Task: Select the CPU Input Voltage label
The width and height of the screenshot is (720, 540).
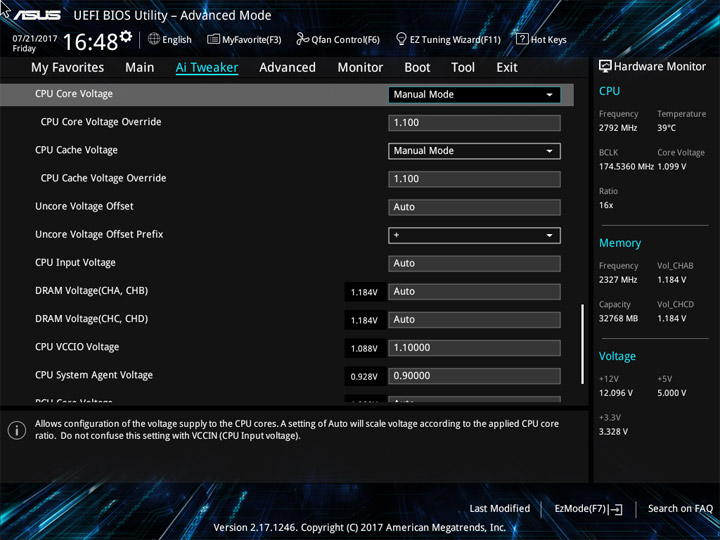Action: coord(75,263)
